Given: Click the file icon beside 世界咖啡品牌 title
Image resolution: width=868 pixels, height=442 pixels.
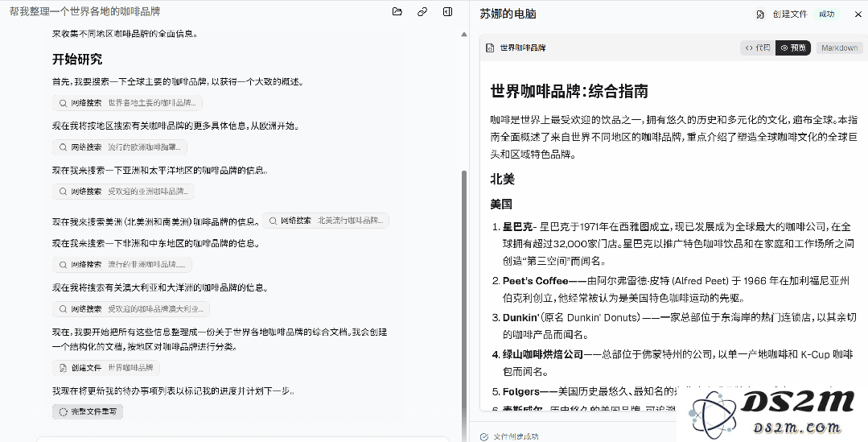Looking at the screenshot, I should click(490, 48).
